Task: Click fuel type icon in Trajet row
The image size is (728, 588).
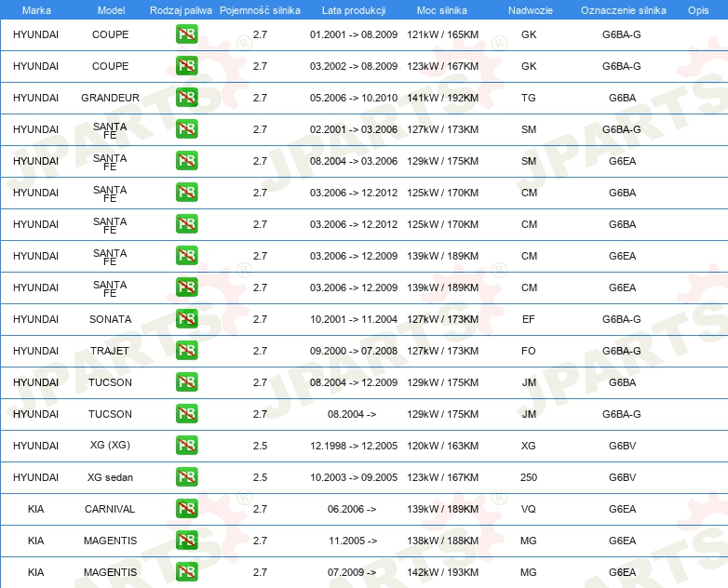Action: point(186,350)
